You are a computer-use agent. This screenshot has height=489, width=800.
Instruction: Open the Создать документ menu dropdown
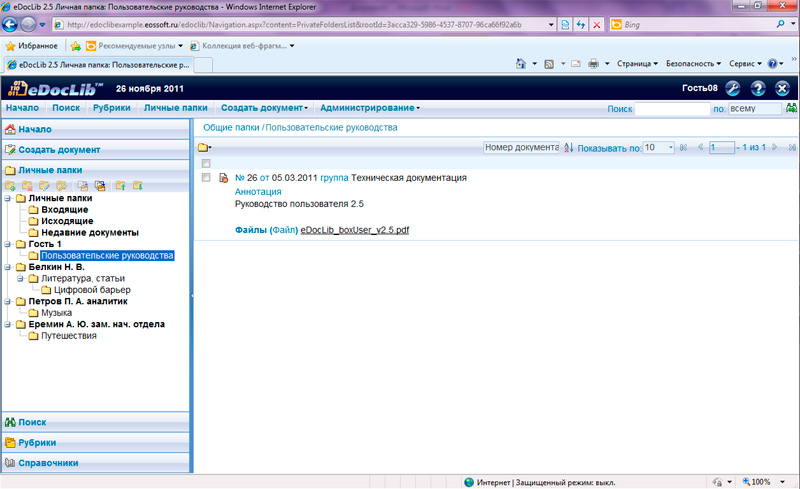click(x=264, y=108)
